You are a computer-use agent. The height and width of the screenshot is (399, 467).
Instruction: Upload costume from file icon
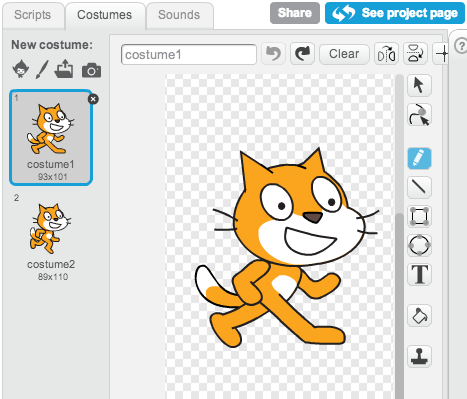64,69
